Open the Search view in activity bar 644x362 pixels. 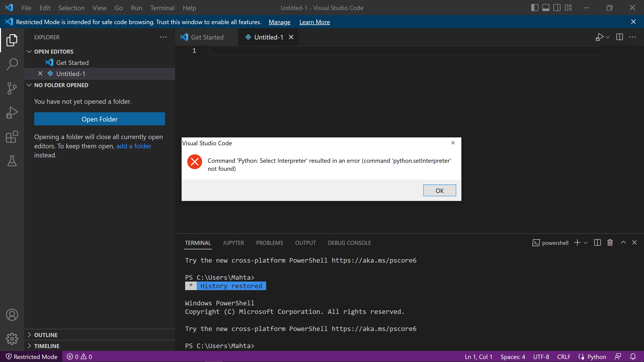12,64
